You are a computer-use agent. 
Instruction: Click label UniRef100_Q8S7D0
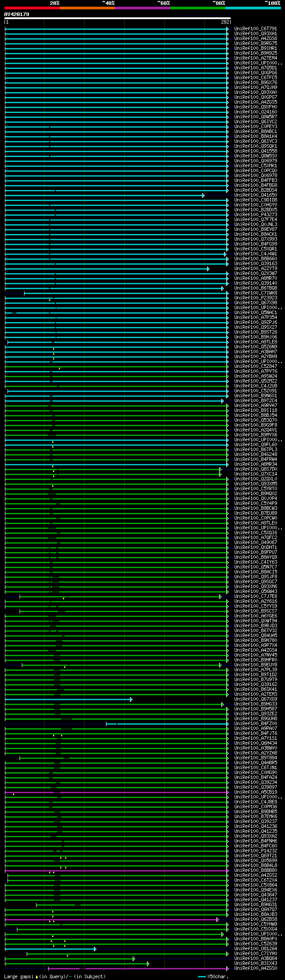point(256,469)
